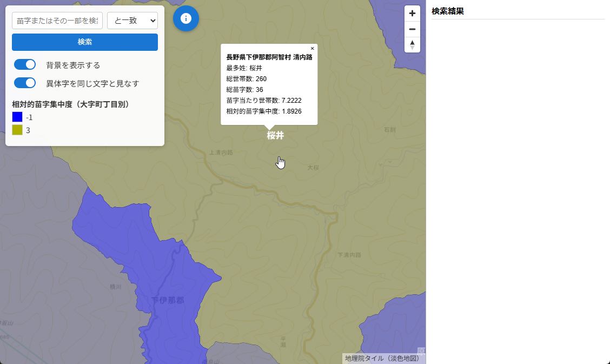Zoom in using the plus button

pos(412,13)
